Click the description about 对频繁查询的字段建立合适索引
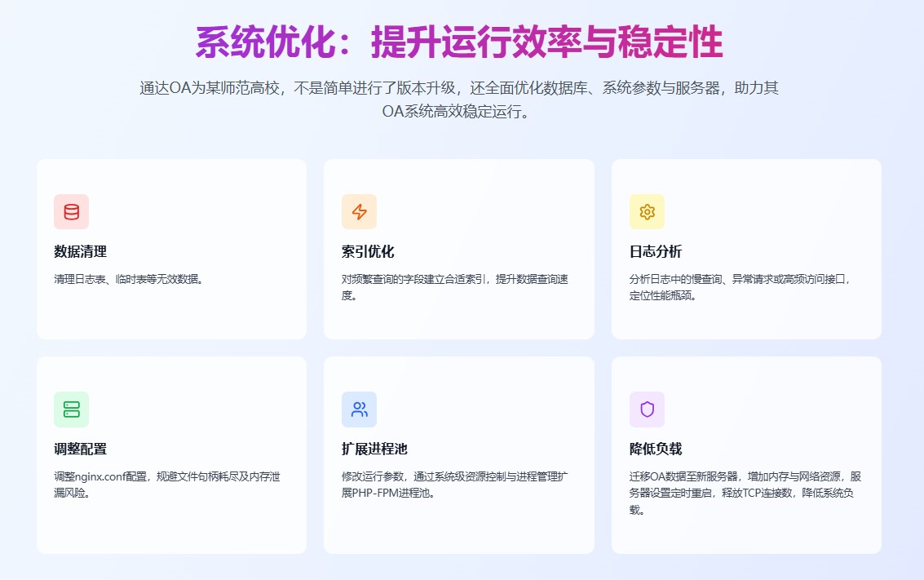Image resolution: width=924 pixels, height=580 pixels. 455,287
